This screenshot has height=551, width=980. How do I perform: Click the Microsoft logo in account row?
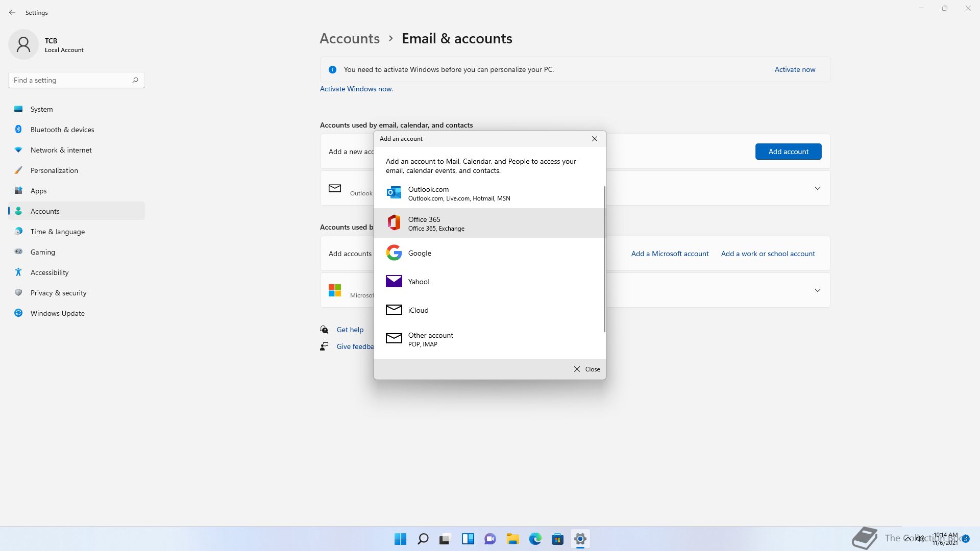click(335, 290)
